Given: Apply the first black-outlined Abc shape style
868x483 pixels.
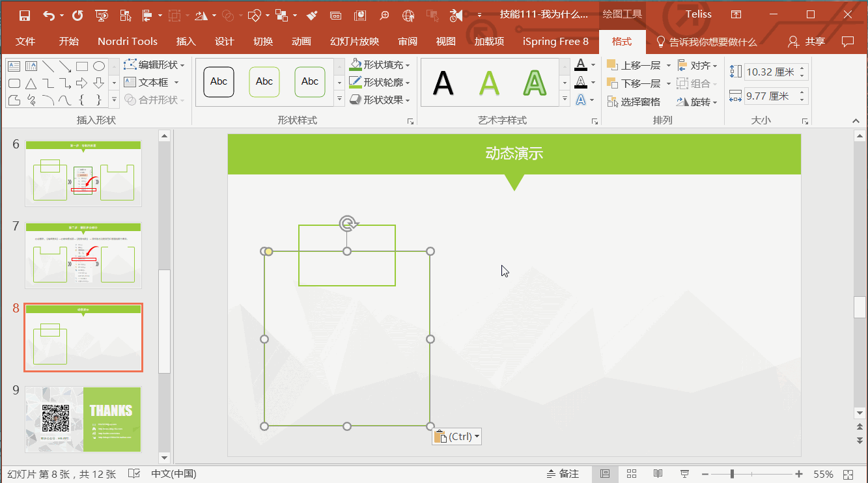Looking at the screenshot, I should pyautogui.click(x=219, y=82).
